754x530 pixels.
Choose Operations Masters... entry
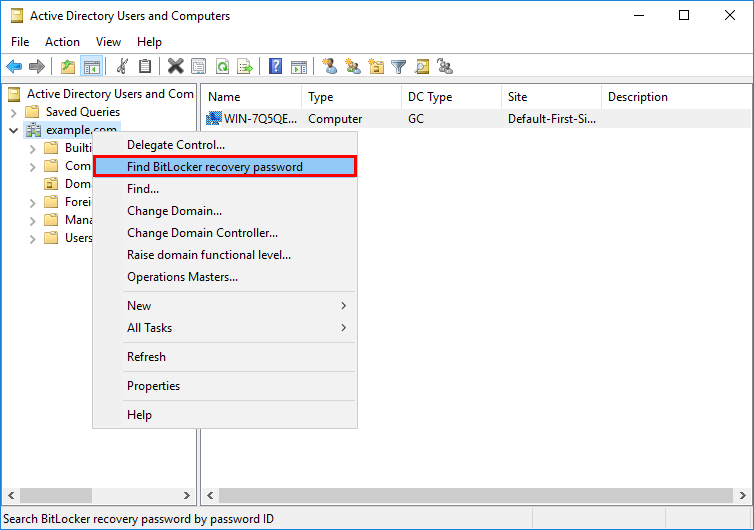(x=225, y=277)
